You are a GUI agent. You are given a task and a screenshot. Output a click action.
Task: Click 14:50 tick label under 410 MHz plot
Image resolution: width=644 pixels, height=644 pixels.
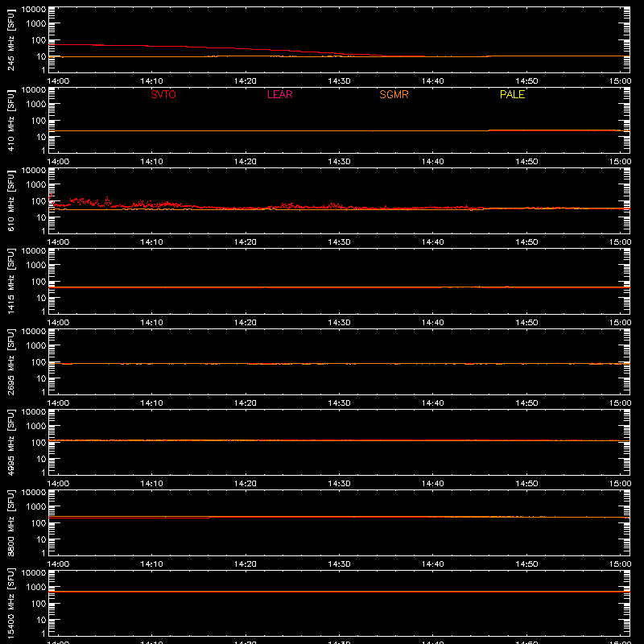tap(526, 162)
